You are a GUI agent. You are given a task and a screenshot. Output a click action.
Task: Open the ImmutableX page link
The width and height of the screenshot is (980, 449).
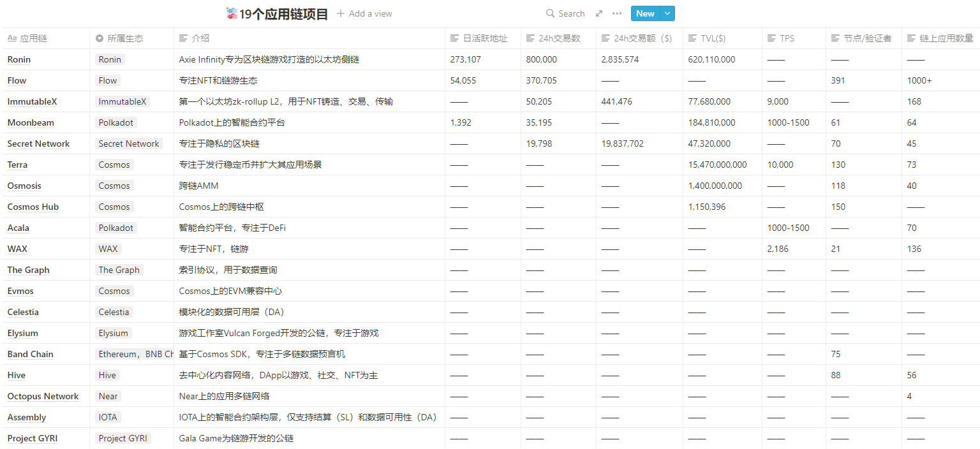(32, 101)
